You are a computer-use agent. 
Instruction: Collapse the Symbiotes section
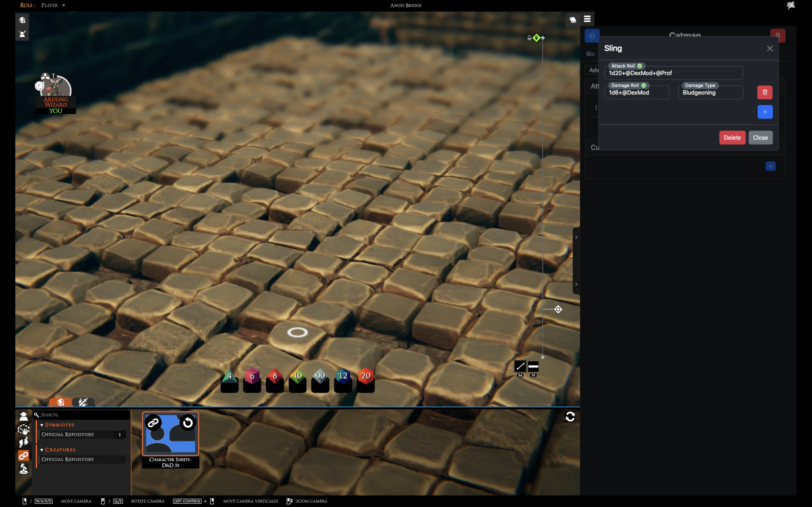point(42,425)
